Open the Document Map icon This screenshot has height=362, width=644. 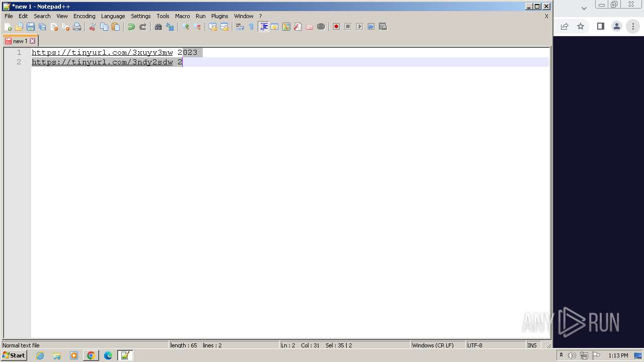pos(286,27)
